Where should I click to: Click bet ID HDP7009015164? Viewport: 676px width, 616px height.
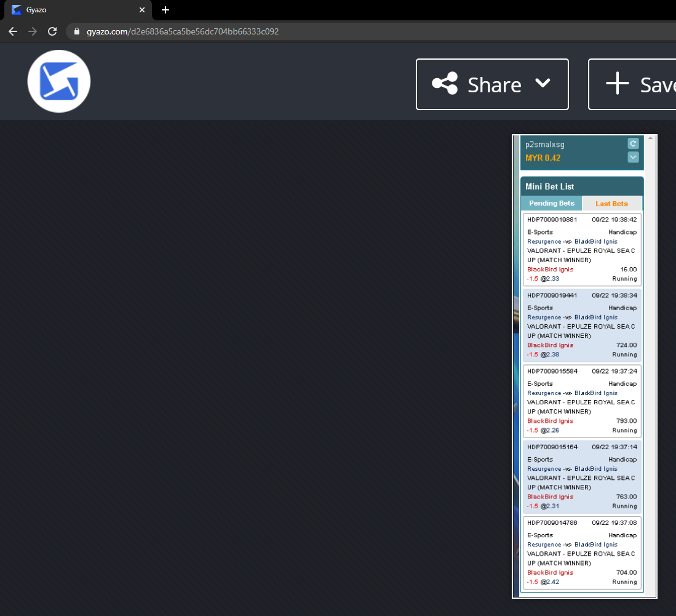coord(552,447)
